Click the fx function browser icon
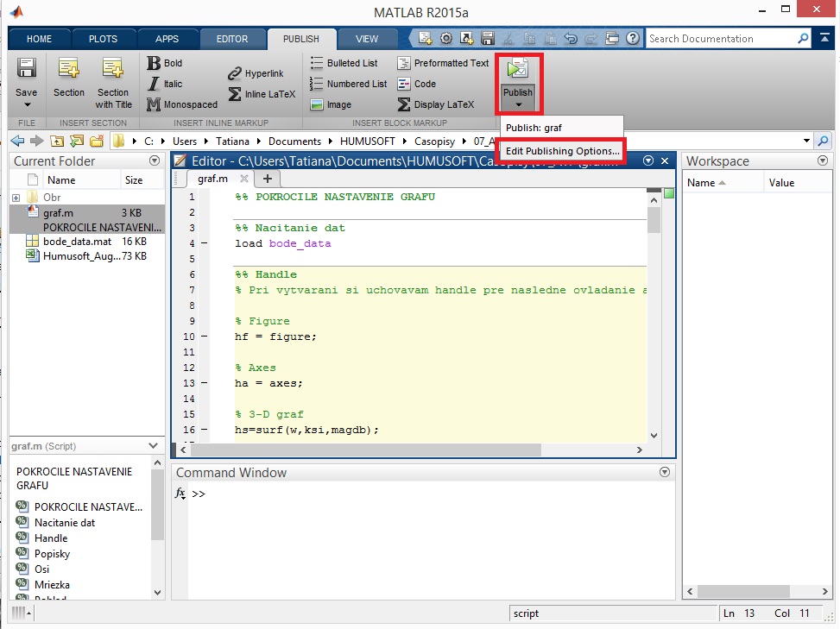The height and width of the screenshot is (629, 840). [180, 493]
